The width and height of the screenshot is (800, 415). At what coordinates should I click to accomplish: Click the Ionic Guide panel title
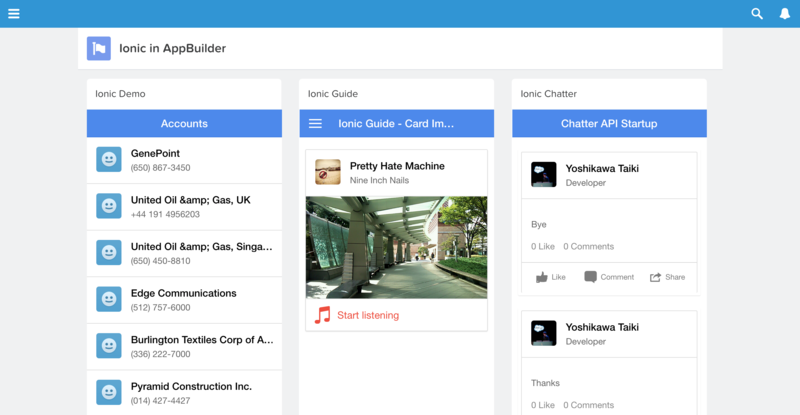coord(333,94)
